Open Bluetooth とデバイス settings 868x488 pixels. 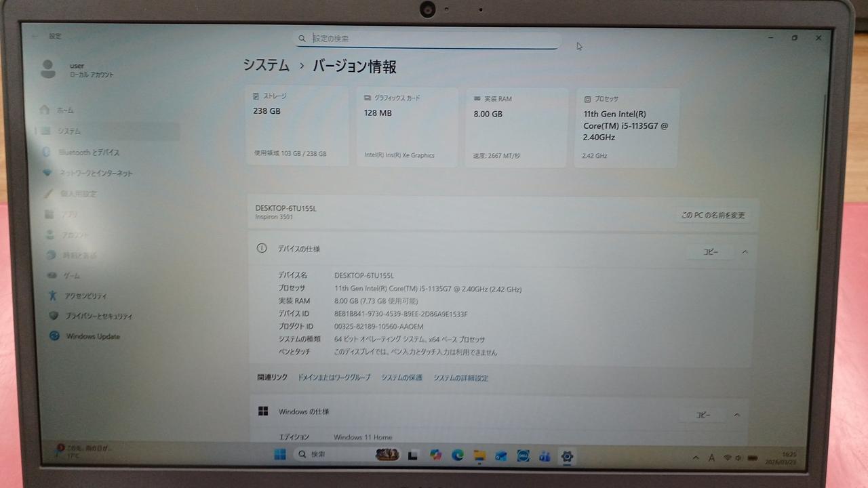point(88,152)
